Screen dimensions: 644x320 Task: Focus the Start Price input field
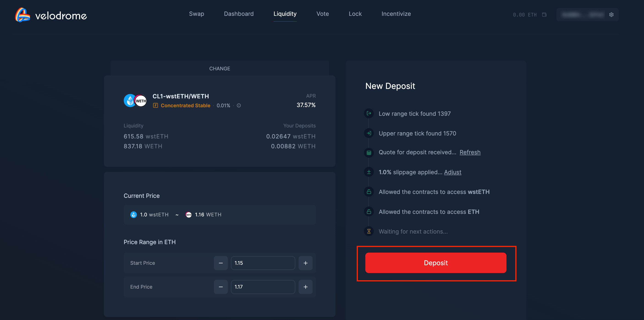[x=263, y=263]
